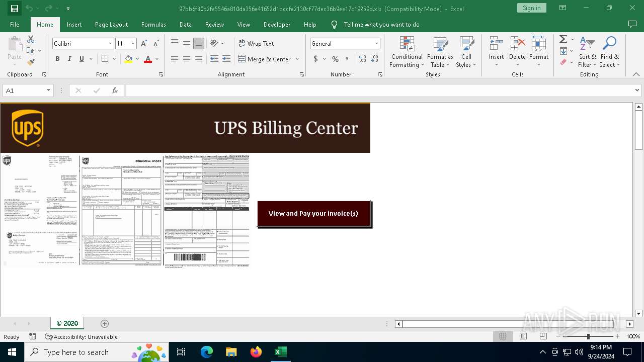Click the Name Box showing A1
644x362 pixels.
(28, 90)
